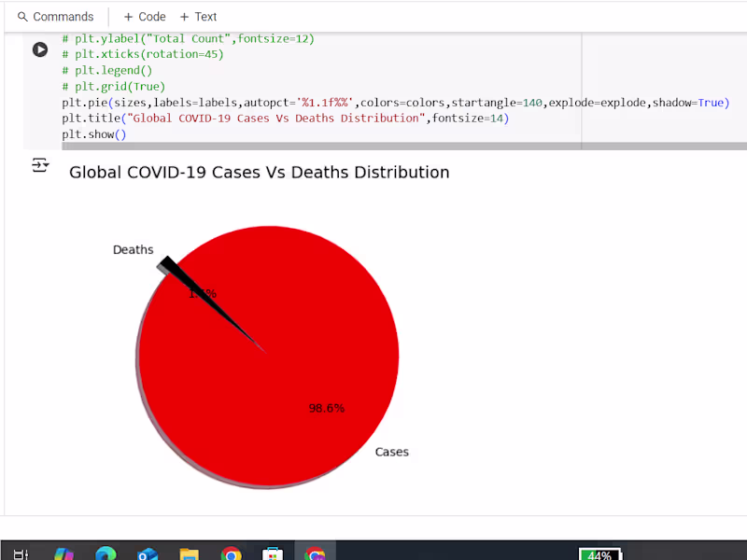Run the cell with the play button
This screenshot has height=560, width=747.
39,49
